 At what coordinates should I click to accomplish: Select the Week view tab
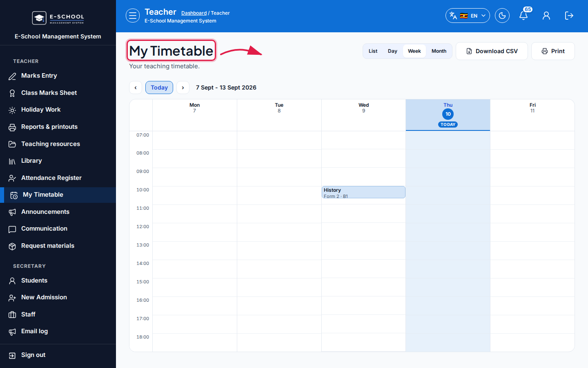coord(414,51)
